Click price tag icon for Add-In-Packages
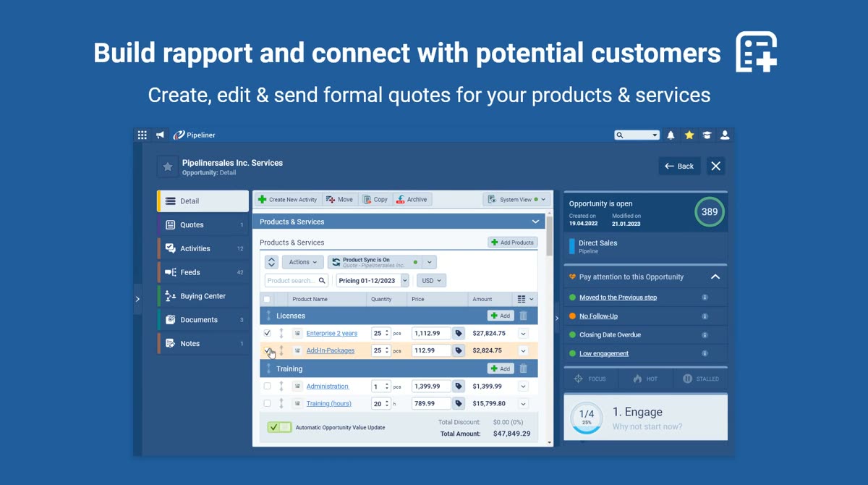868x485 pixels. click(459, 350)
